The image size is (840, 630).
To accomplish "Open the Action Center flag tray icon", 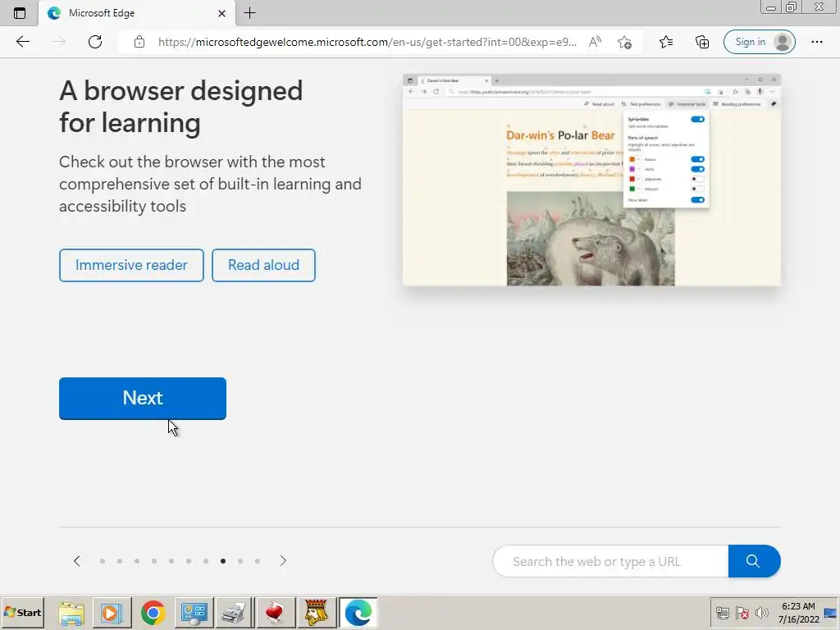I will (742, 613).
